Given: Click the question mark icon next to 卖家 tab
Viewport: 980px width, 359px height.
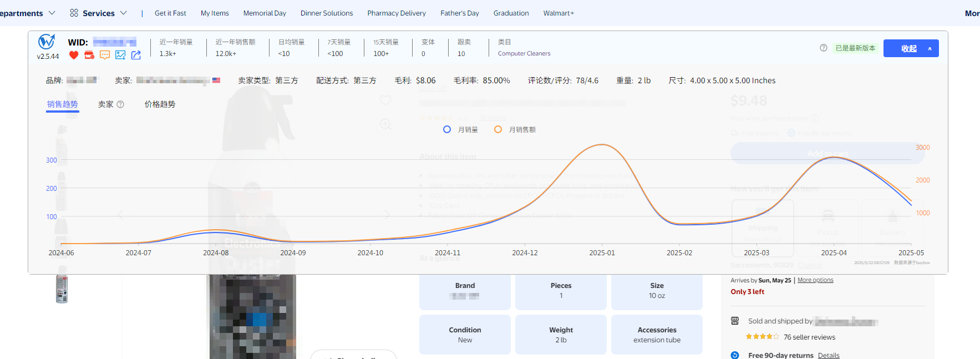Looking at the screenshot, I should click(x=120, y=104).
